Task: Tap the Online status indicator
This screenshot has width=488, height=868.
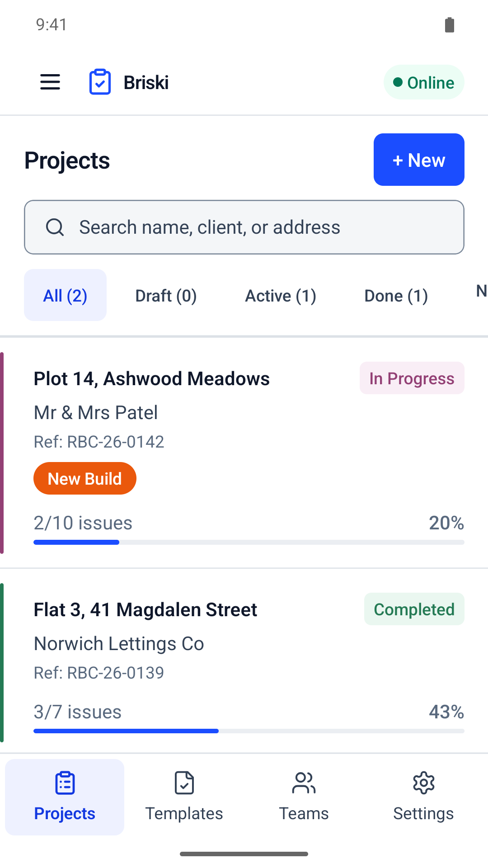Action: [424, 82]
